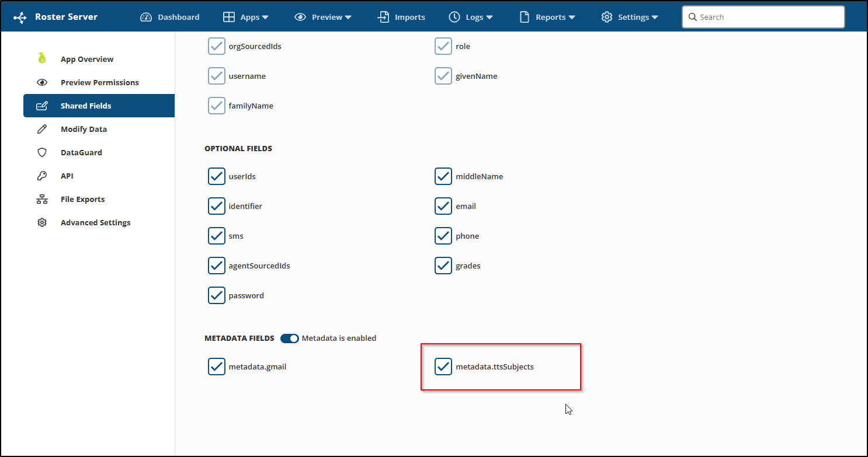This screenshot has height=457, width=868.
Task: Uncheck the grades checkbox
Action: 443,266
